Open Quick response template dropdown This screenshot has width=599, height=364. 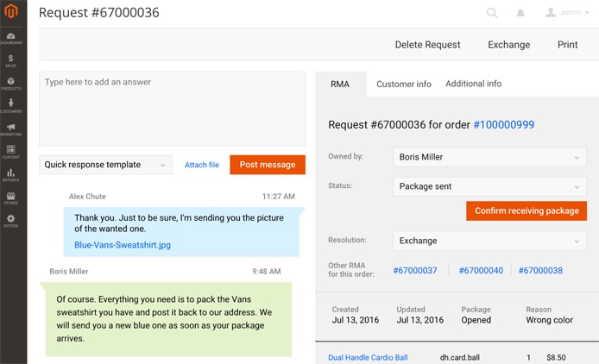[106, 165]
